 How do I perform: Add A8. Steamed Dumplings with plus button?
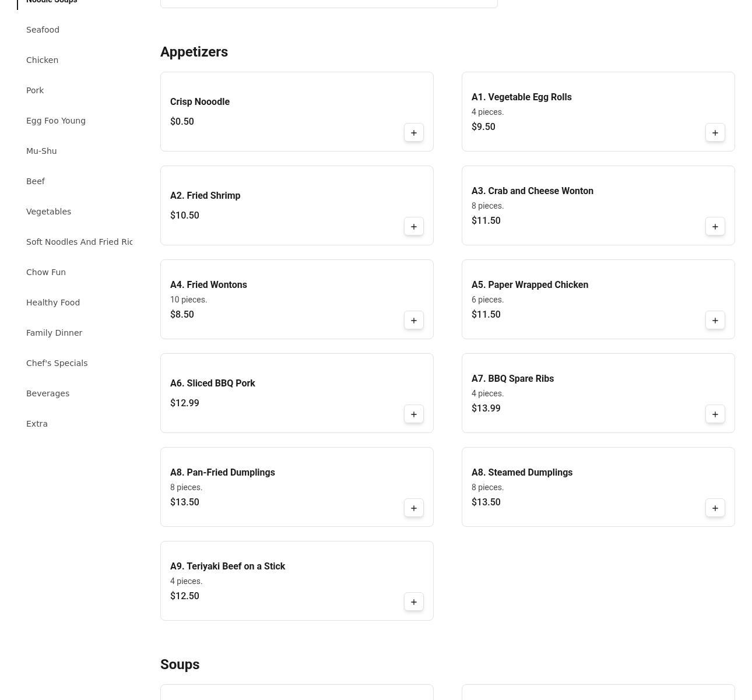[x=715, y=508]
